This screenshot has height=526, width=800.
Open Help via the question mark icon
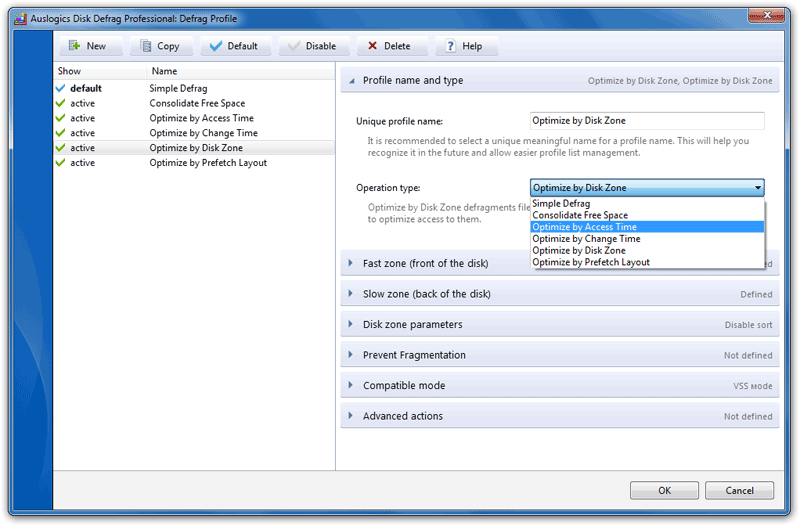452,46
